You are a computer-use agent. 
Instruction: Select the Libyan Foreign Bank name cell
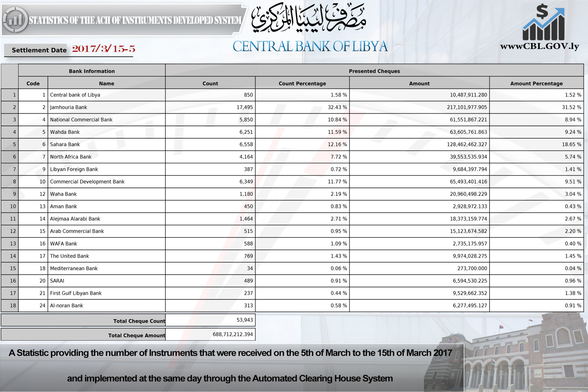tap(107, 169)
